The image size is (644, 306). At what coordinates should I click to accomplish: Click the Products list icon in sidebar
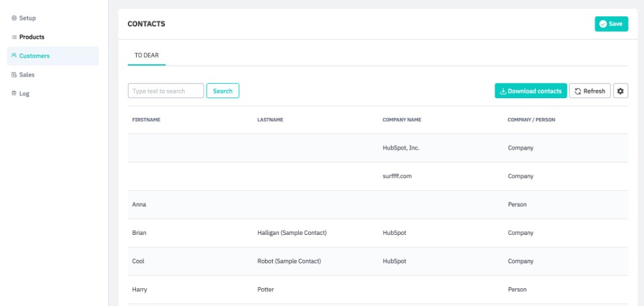14,37
